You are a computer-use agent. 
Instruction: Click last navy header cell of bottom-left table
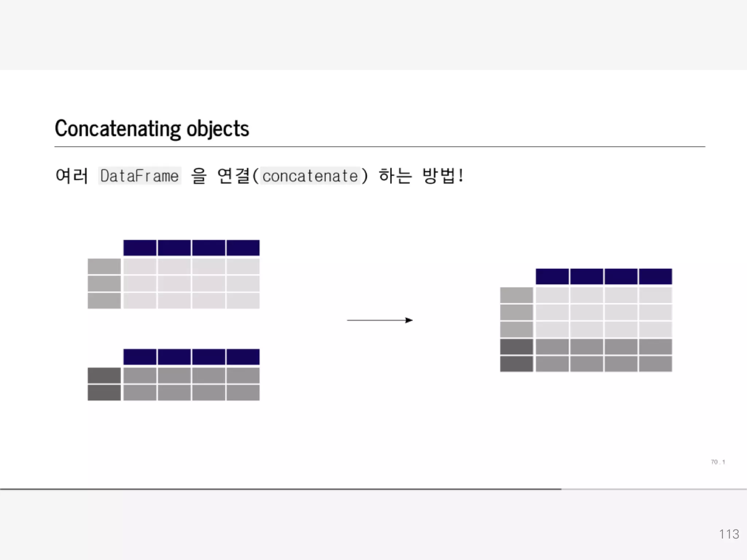[243, 357]
